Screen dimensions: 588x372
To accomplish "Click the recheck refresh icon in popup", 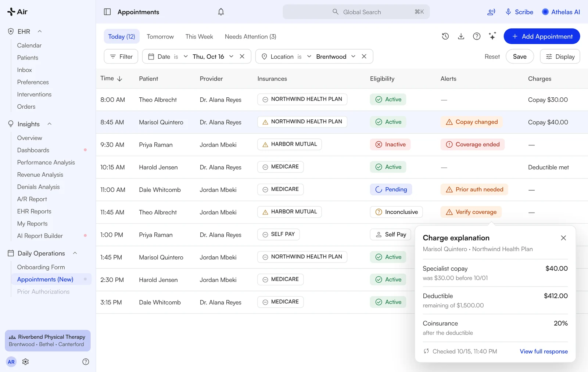I will (426, 351).
